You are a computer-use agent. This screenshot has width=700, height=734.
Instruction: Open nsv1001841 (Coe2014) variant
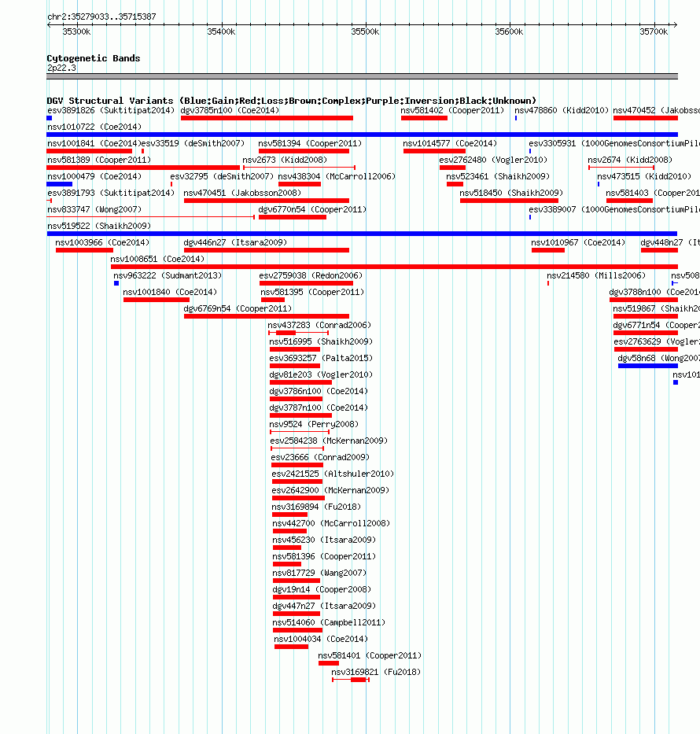click(x=94, y=143)
